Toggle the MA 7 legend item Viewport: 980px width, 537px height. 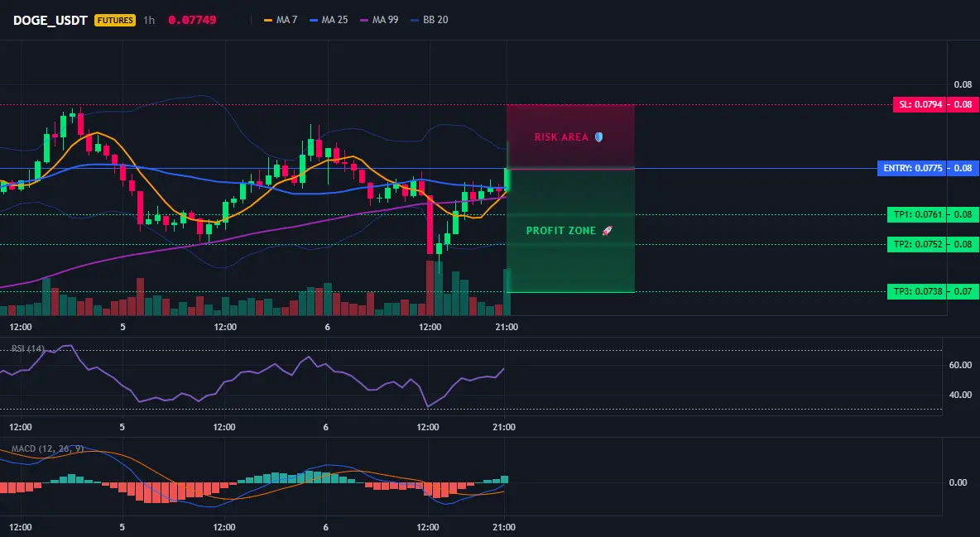tap(281, 20)
